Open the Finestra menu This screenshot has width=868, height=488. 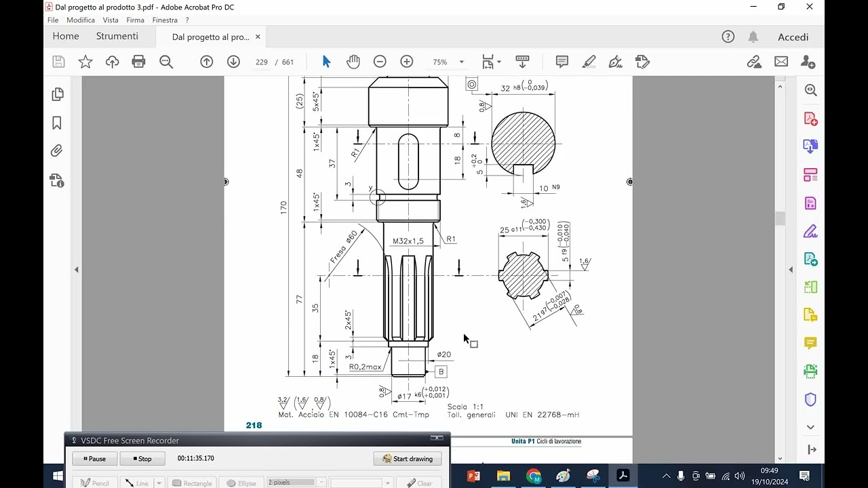click(x=165, y=20)
